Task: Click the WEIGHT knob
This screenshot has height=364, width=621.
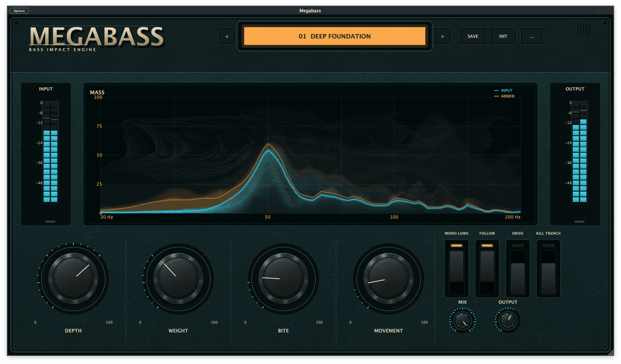Action: tap(178, 279)
